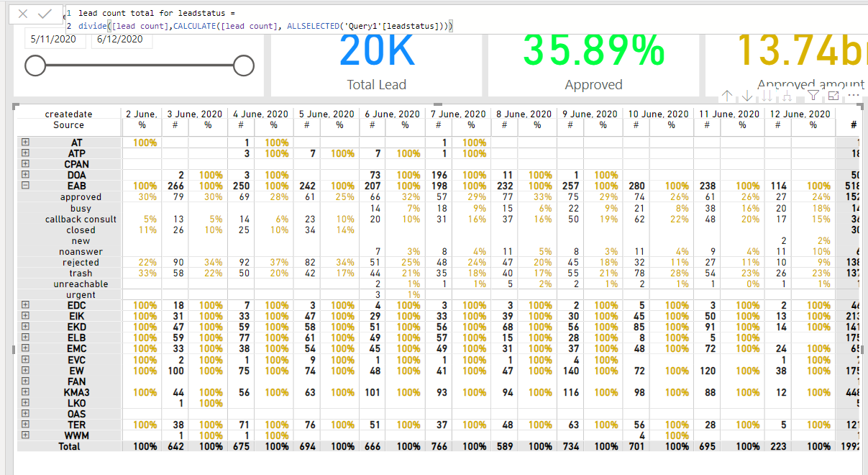Image resolution: width=868 pixels, height=475 pixels.
Task: Expand the WWM source row
Action: click(x=26, y=435)
